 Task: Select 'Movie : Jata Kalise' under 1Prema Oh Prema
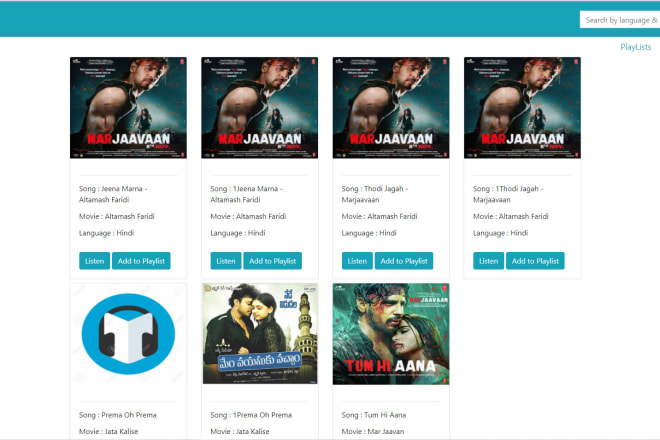pos(240,432)
